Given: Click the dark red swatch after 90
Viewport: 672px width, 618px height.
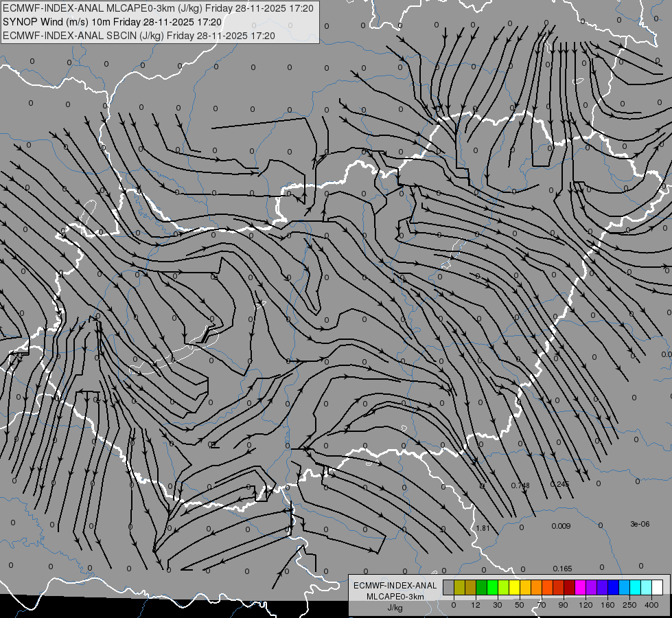Looking at the screenshot, I should tap(570, 587).
